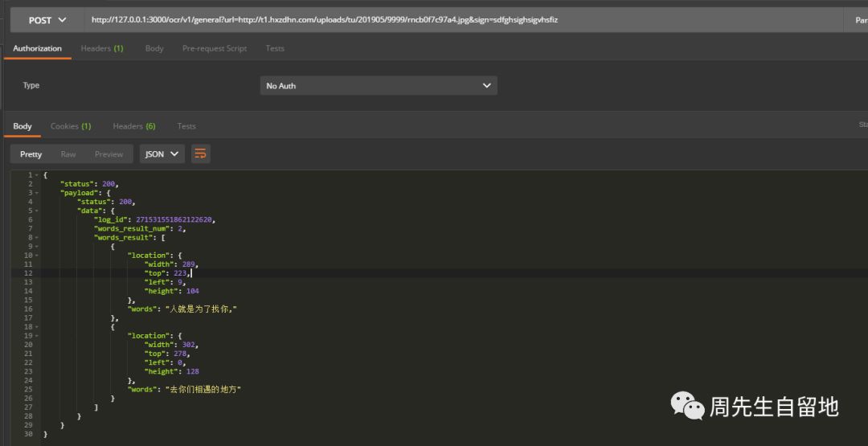Click the "top": 278 line
Viewport: 868px width, 446px height.
click(x=166, y=354)
